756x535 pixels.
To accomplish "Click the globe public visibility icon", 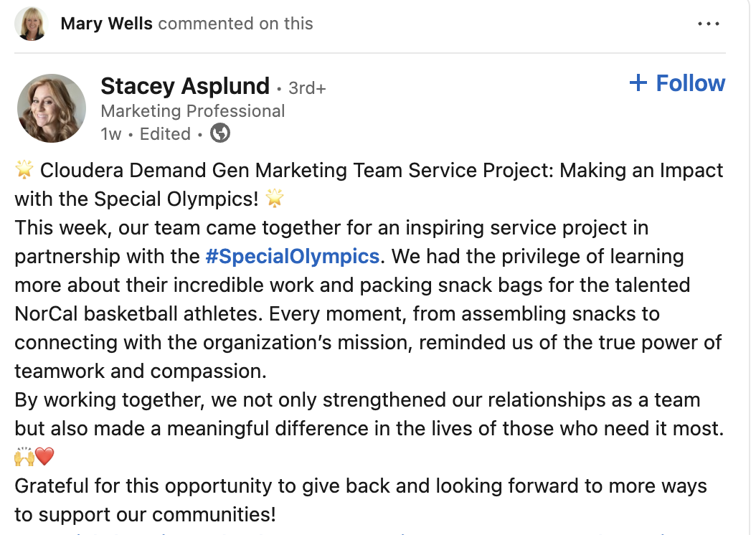I will pyautogui.click(x=220, y=133).
